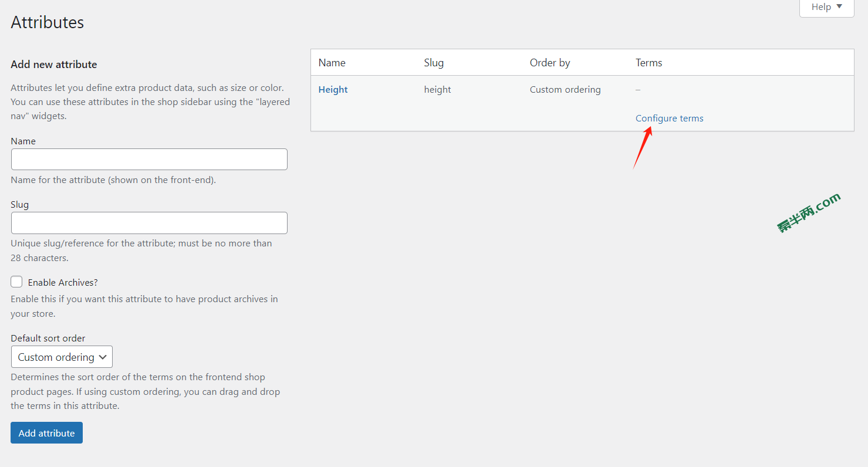Viewport: 868px width, 467px height.
Task: Click the Terms column header
Action: click(649, 63)
